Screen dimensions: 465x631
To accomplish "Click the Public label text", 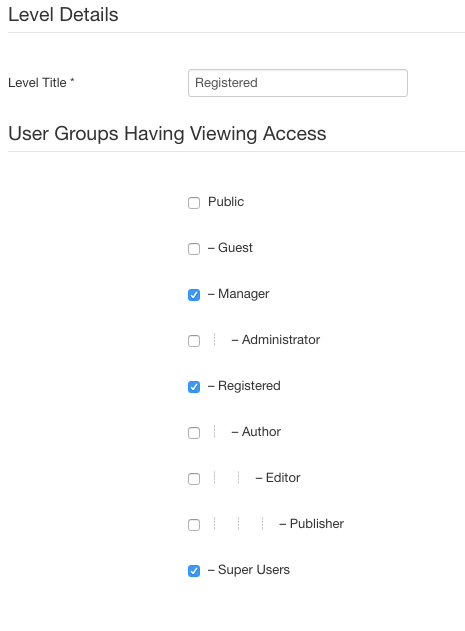I will 226,202.
